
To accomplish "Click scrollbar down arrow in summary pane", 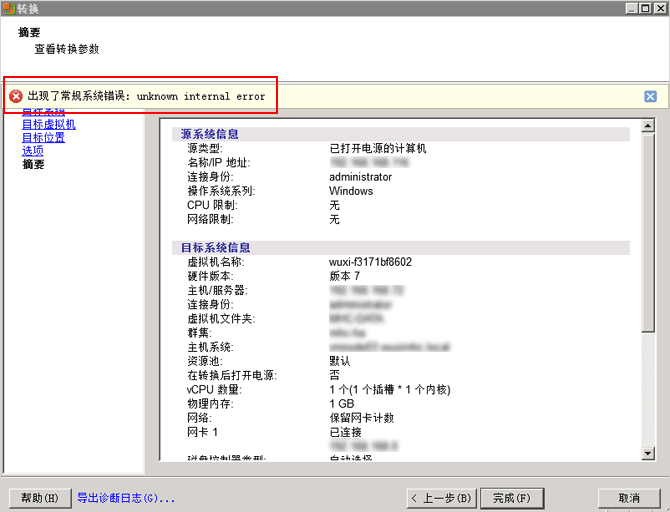I will (648, 453).
